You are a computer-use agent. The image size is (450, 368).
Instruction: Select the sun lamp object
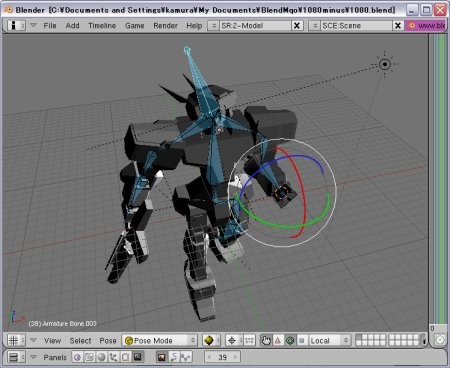385,64
